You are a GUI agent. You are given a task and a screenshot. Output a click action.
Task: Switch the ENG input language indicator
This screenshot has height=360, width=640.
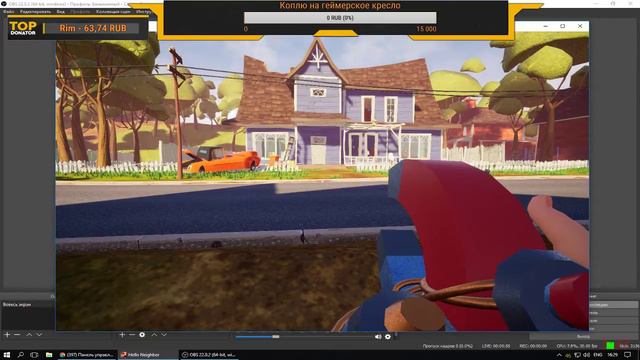598,355
